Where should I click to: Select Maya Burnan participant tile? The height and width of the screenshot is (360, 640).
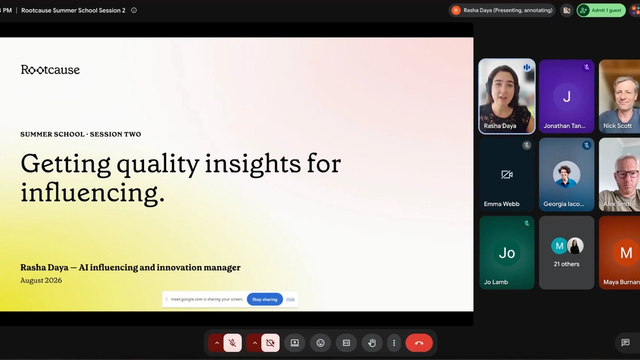coord(619,253)
